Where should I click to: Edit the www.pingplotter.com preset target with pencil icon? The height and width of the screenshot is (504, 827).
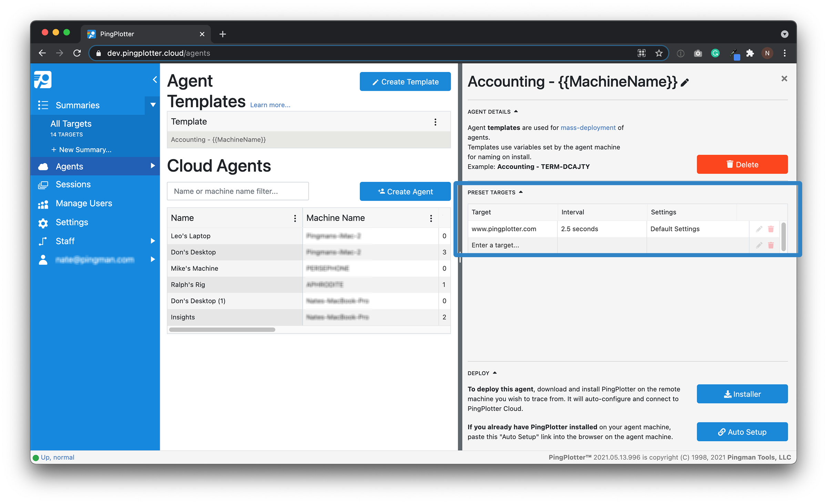click(759, 229)
